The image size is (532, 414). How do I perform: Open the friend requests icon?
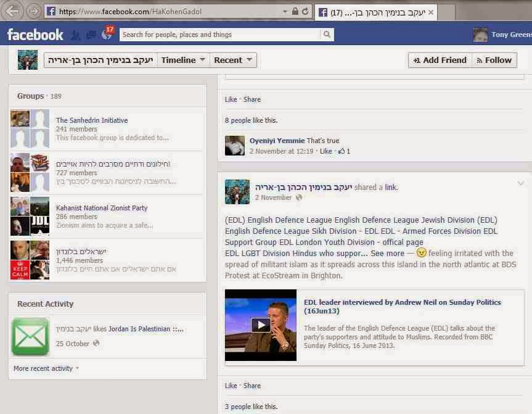pyautogui.click(x=75, y=35)
